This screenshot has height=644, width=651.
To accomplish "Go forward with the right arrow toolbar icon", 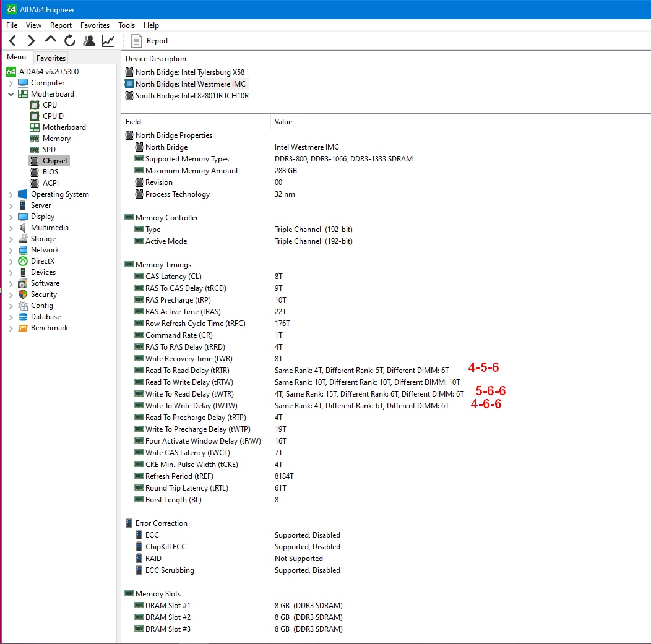I will tap(31, 41).
